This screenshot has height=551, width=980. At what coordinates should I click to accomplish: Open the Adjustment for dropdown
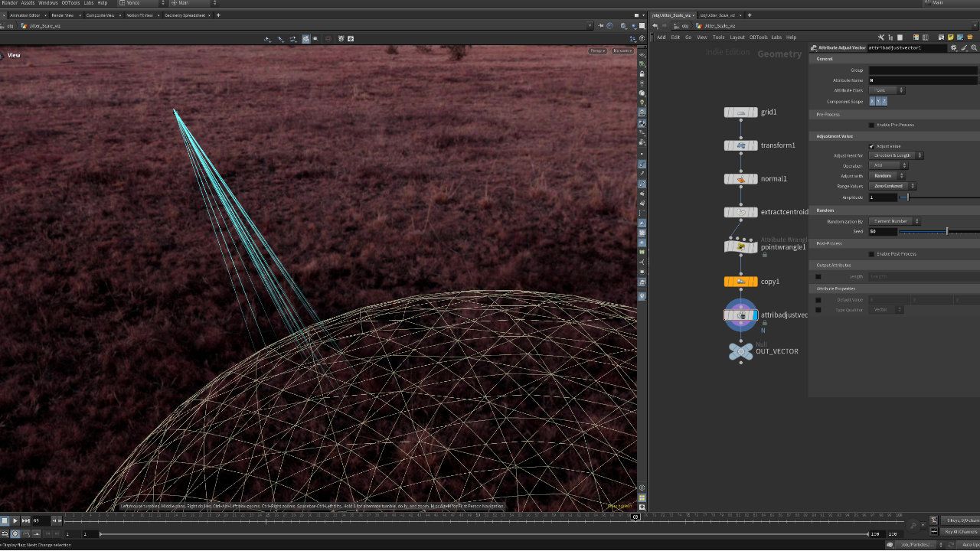[896, 155]
